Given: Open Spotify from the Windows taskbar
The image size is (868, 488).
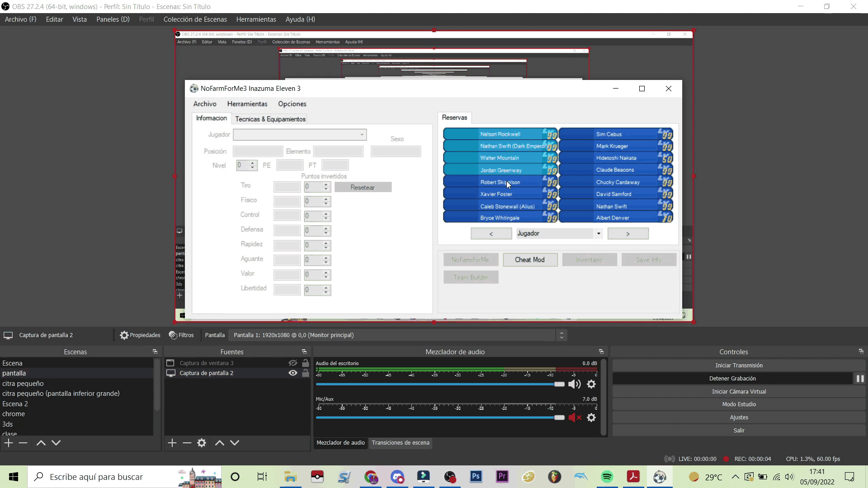Looking at the screenshot, I should click(607, 477).
